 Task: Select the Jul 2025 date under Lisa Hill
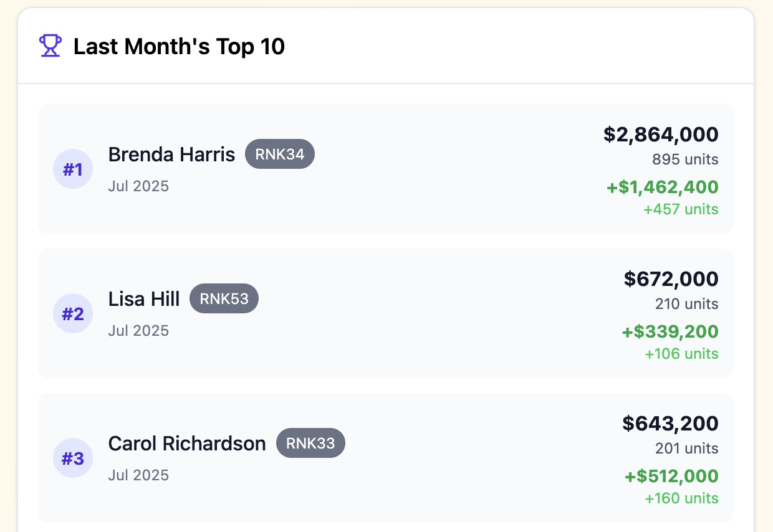point(138,330)
